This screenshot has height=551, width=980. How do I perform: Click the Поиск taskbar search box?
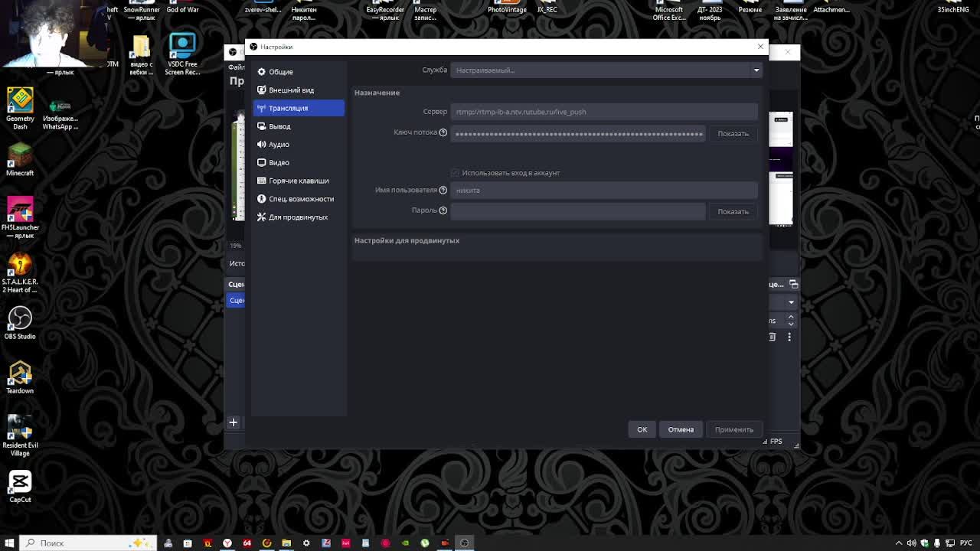click(88, 543)
